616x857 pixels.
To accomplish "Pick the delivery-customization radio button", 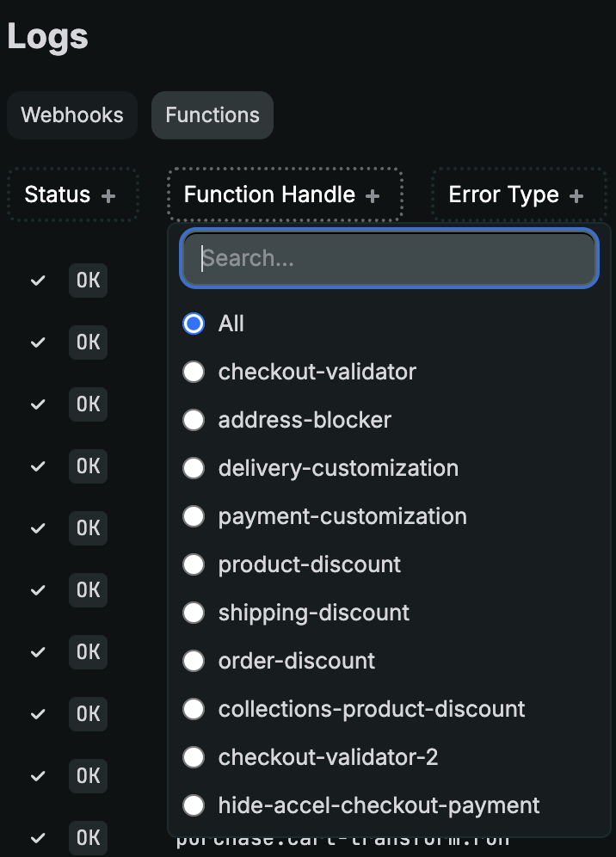I will (194, 468).
